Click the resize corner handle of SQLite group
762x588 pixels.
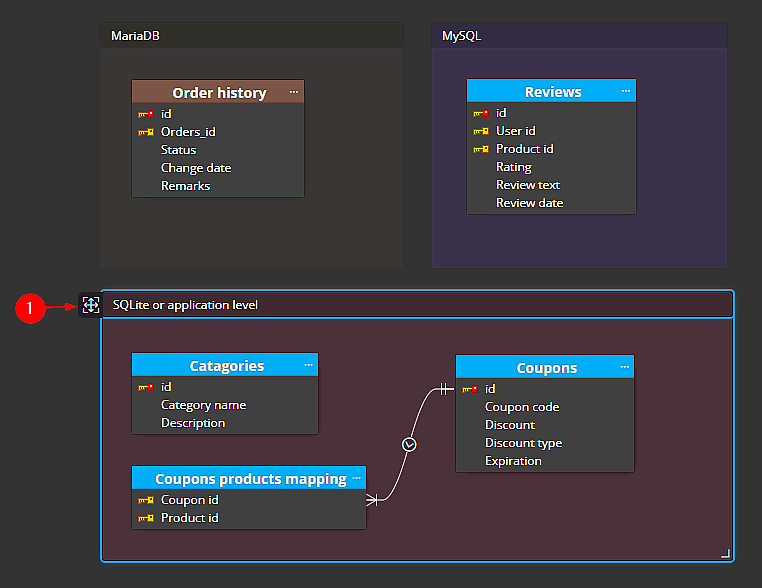(725, 553)
